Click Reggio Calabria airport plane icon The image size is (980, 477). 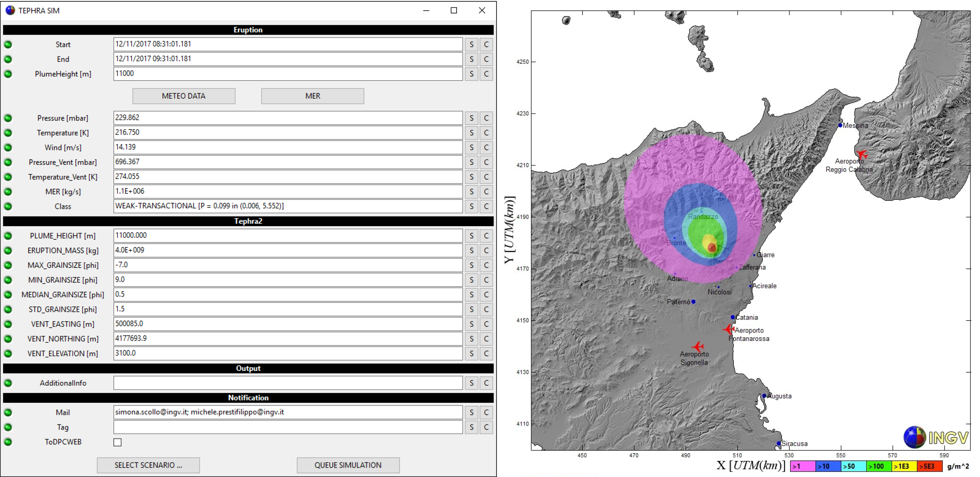[x=862, y=154]
